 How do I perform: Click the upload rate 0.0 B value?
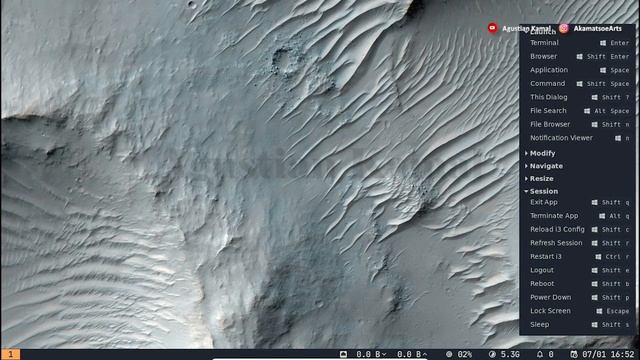point(409,354)
